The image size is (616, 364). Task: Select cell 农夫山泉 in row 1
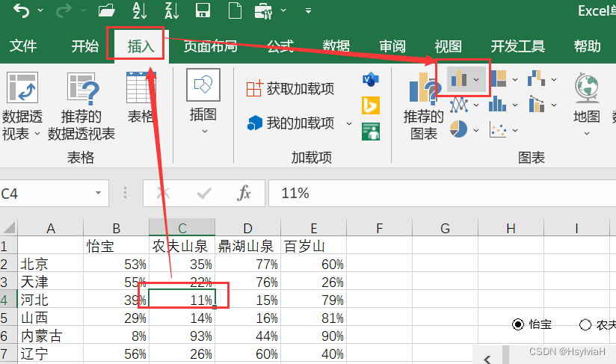[182, 246]
